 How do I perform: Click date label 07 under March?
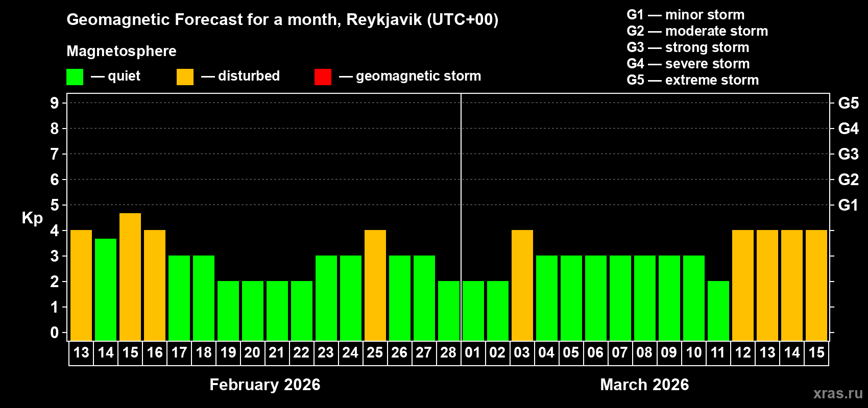[x=620, y=353]
